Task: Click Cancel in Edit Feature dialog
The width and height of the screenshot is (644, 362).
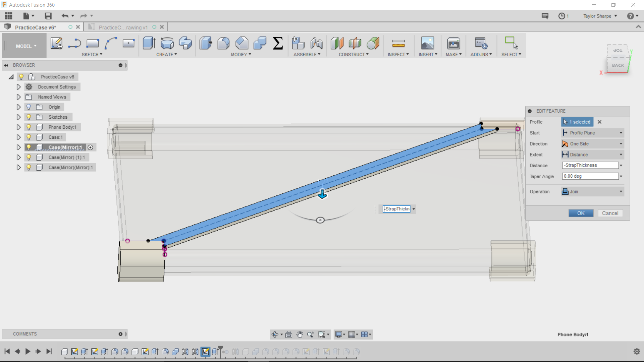Action: [x=610, y=213]
